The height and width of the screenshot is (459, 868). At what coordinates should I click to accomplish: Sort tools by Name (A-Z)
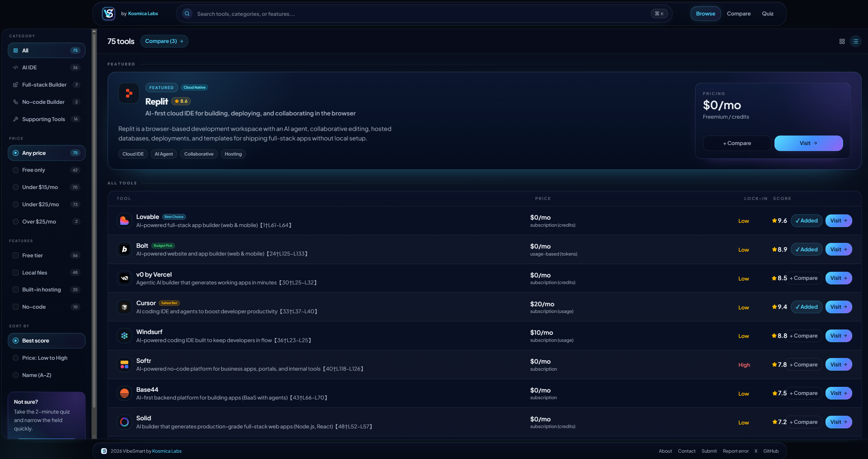(46, 375)
